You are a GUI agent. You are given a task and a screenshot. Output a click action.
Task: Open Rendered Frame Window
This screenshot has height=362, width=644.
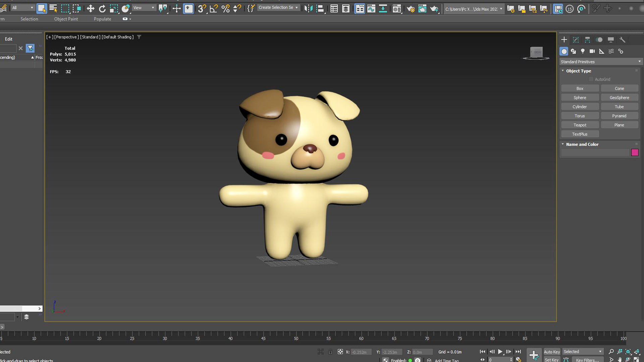click(422, 8)
